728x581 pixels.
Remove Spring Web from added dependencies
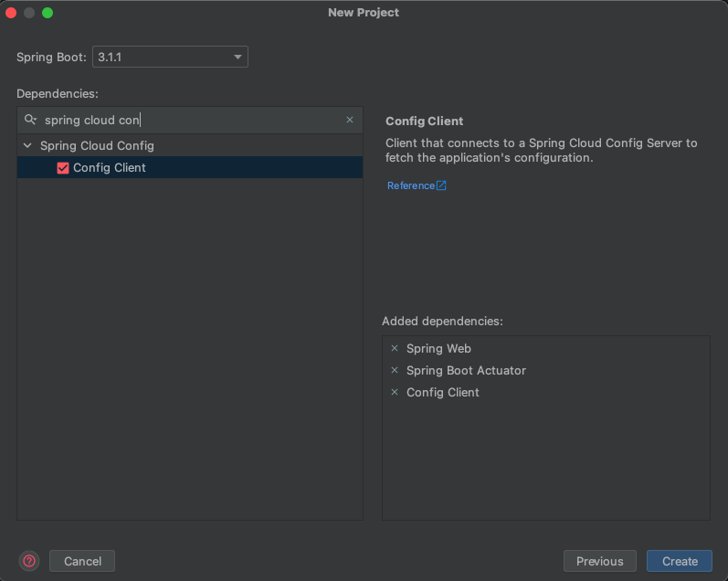[x=395, y=348]
